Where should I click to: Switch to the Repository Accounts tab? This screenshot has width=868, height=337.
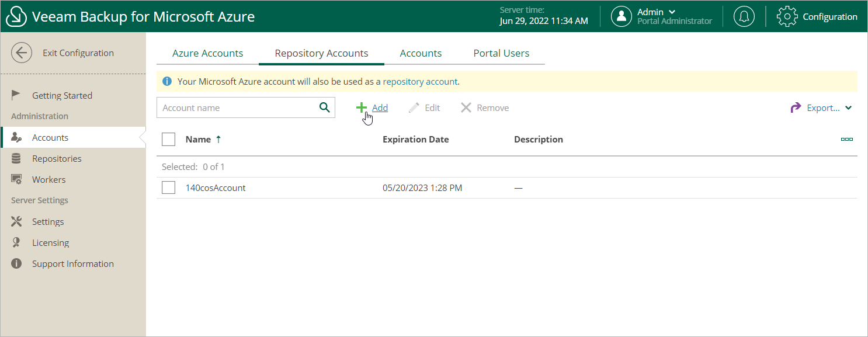click(321, 53)
